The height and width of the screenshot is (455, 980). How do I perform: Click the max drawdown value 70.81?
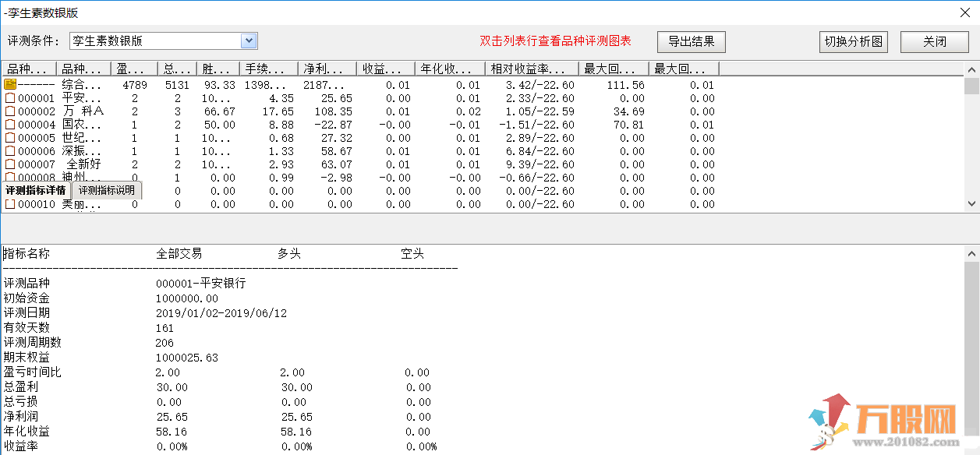point(628,125)
